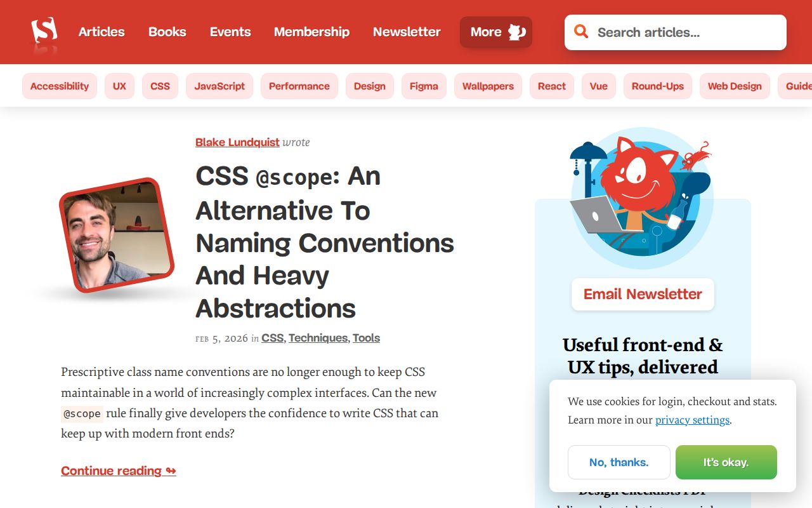Open Blake Lundquist's author page

pyautogui.click(x=237, y=142)
